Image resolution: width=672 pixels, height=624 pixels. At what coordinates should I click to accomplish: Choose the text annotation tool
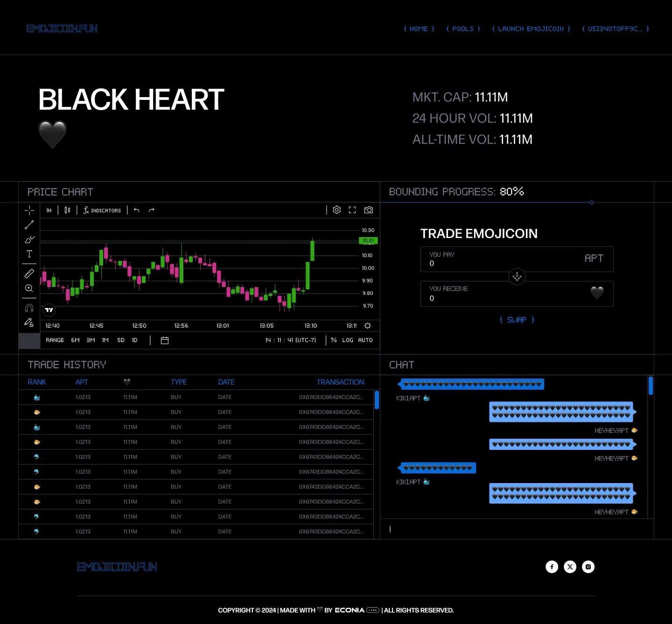pyautogui.click(x=29, y=254)
